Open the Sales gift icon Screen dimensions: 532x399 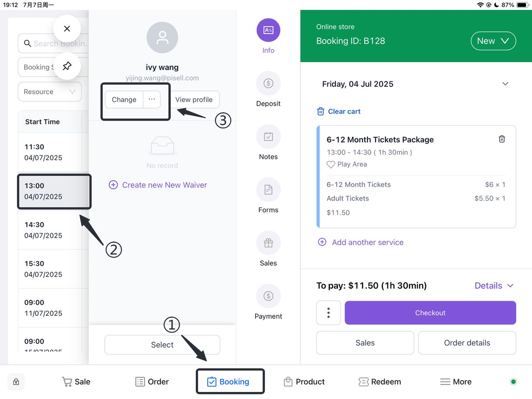click(268, 243)
